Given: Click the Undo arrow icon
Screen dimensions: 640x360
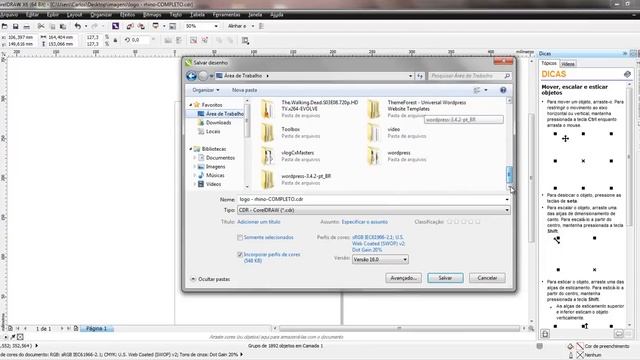Looking at the screenshot, I should (78, 26).
